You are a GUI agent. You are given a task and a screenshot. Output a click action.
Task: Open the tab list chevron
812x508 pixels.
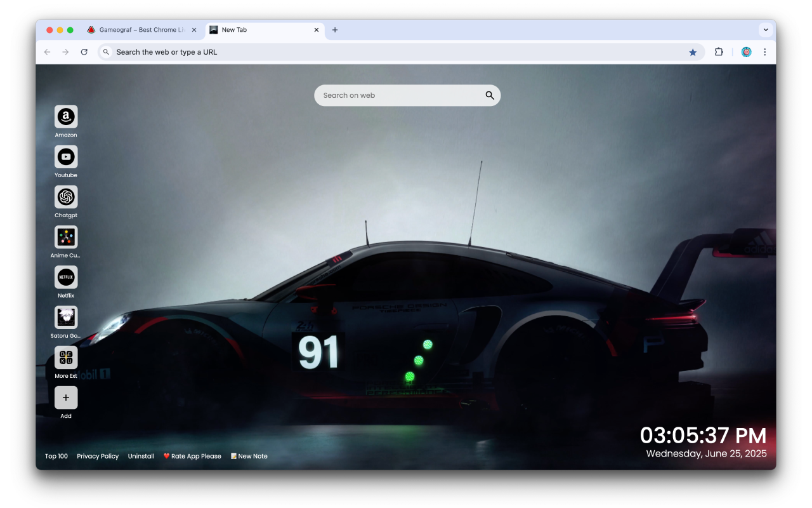point(766,29)
